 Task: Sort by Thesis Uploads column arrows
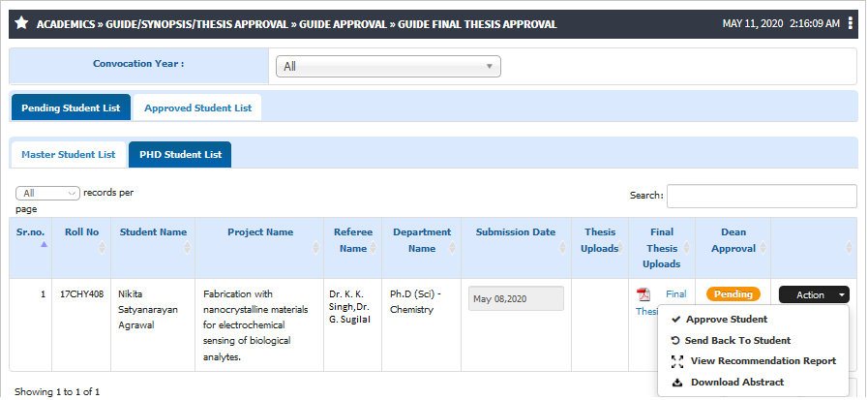[620, 248]
